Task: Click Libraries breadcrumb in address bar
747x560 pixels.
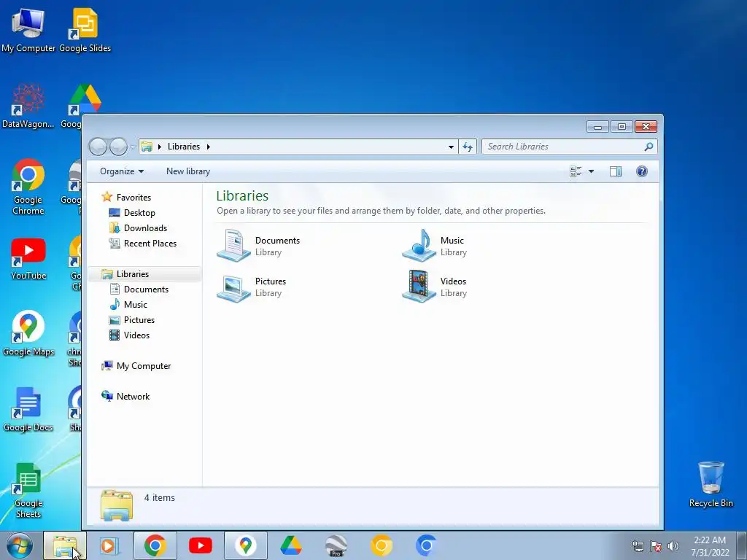Action: (184, 147)
